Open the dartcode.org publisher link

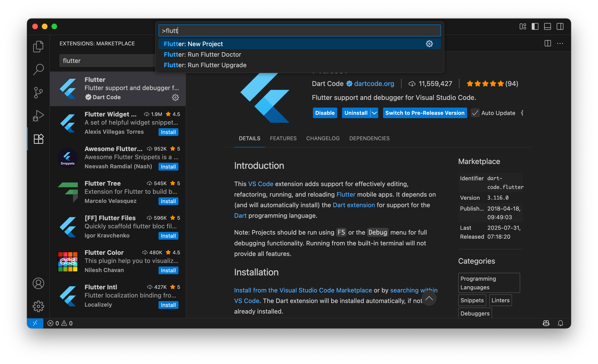click(x=374, y=84)
